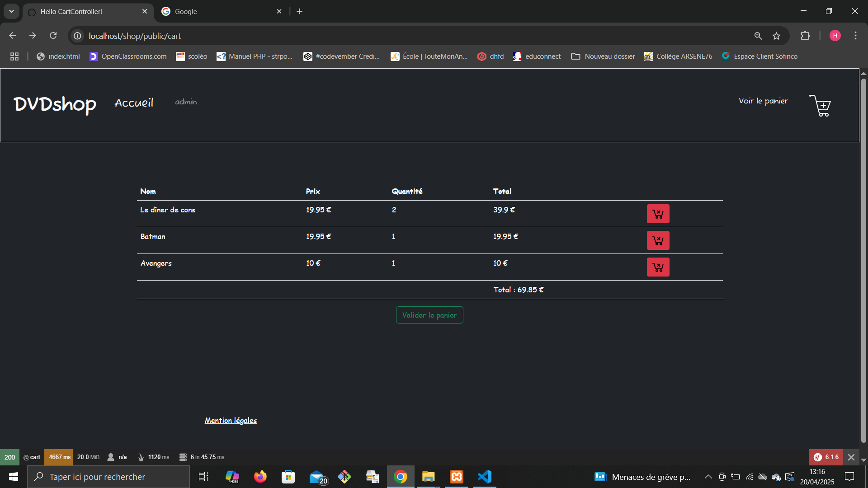Click the DVDshop logo

(x=55, y=104)
